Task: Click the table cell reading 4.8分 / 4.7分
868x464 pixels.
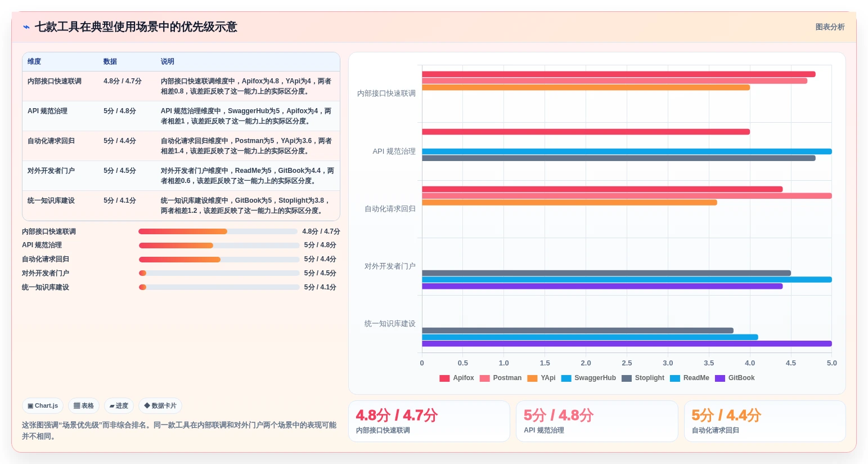Action: point(123,81)
